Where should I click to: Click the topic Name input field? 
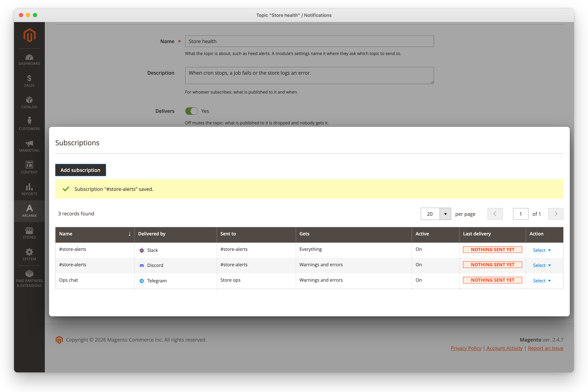pos(309,41)
